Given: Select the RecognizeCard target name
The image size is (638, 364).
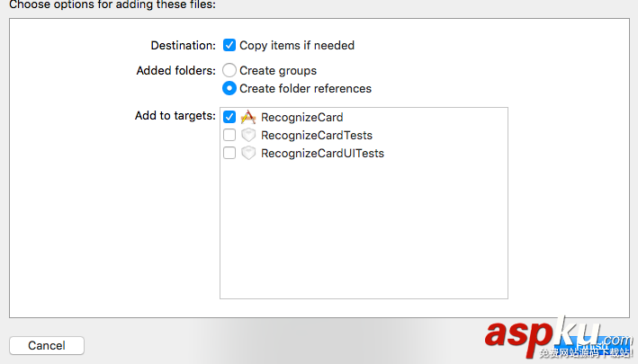Looking at the screenshot, I should click(301, 117).
